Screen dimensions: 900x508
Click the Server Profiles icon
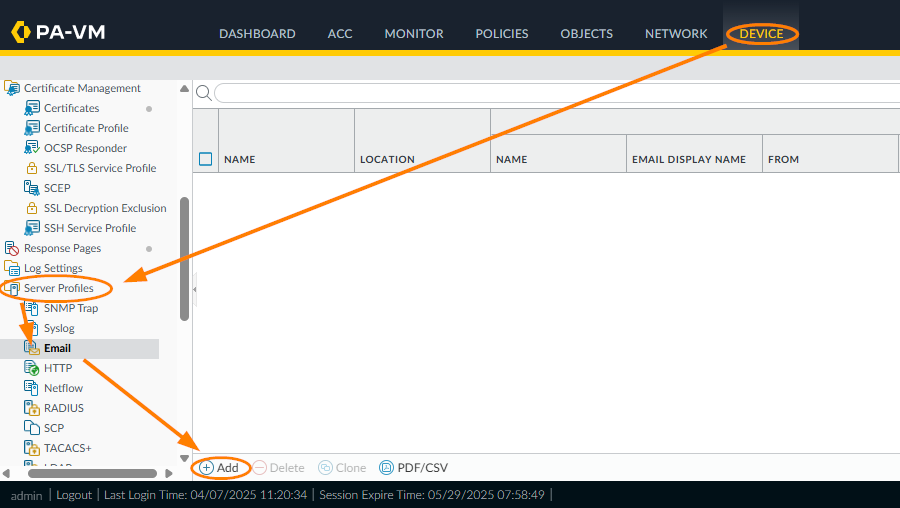coord(12,288)
